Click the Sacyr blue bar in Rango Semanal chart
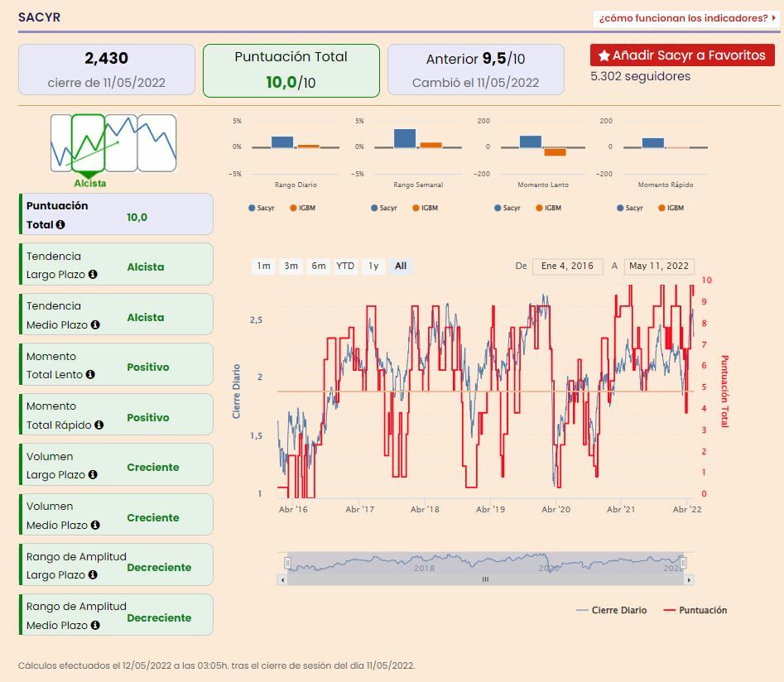The image size is (784, 682). [405, 138]
